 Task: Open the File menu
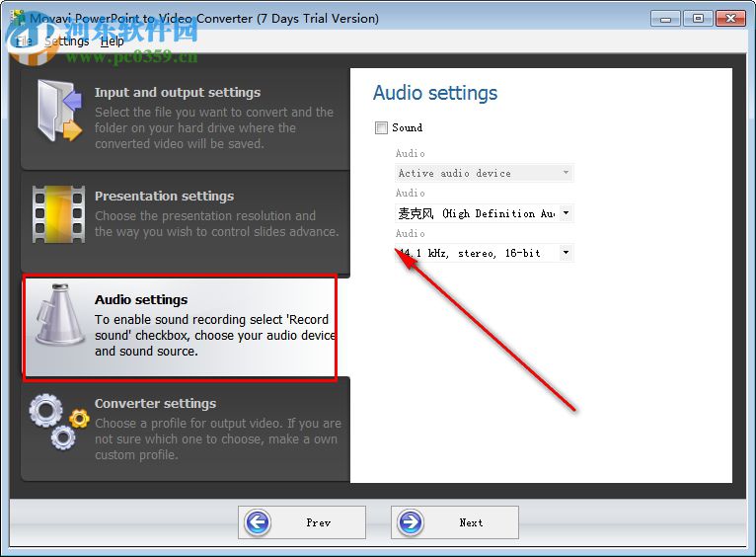point(24,41)
